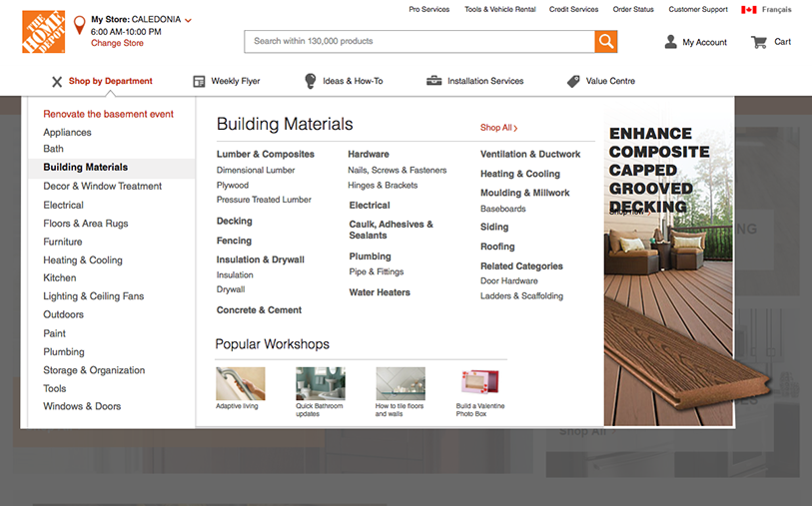Click the store location pin icon
812x506 pixels.
[80, 24]
